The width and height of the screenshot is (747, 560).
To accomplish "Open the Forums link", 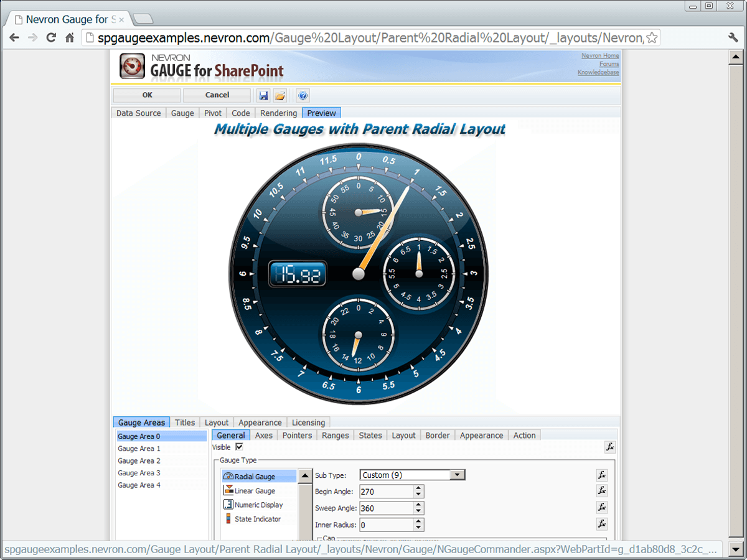I will coord(609,64).
